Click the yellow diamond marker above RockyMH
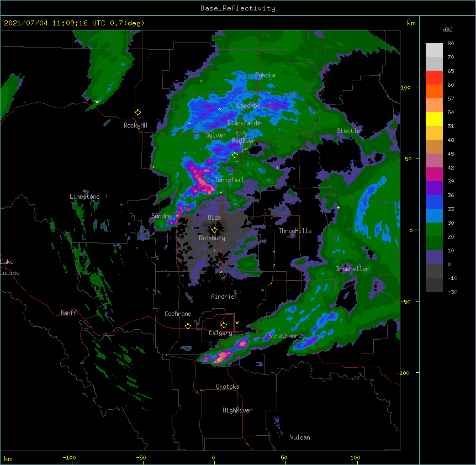 pos(138,113)
